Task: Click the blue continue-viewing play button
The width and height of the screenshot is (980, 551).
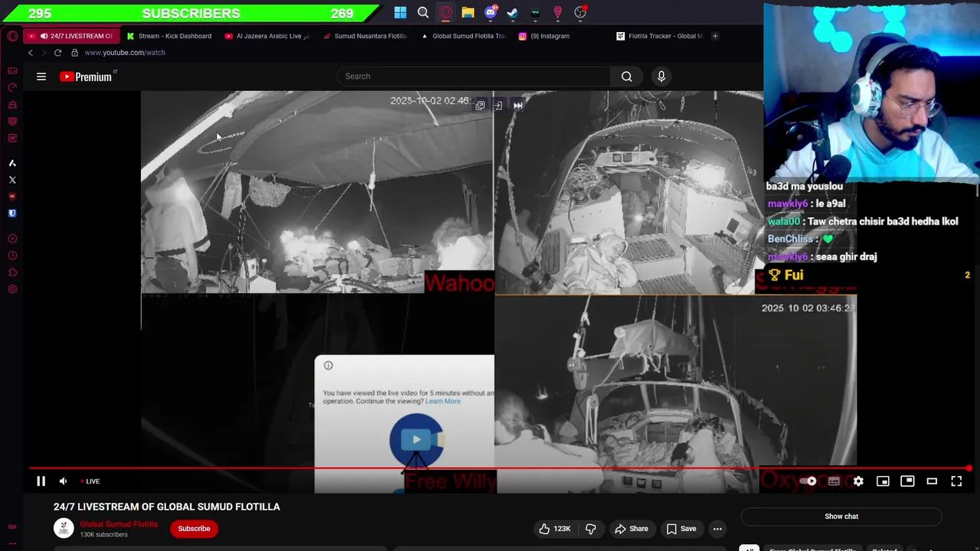Action: 416,440
